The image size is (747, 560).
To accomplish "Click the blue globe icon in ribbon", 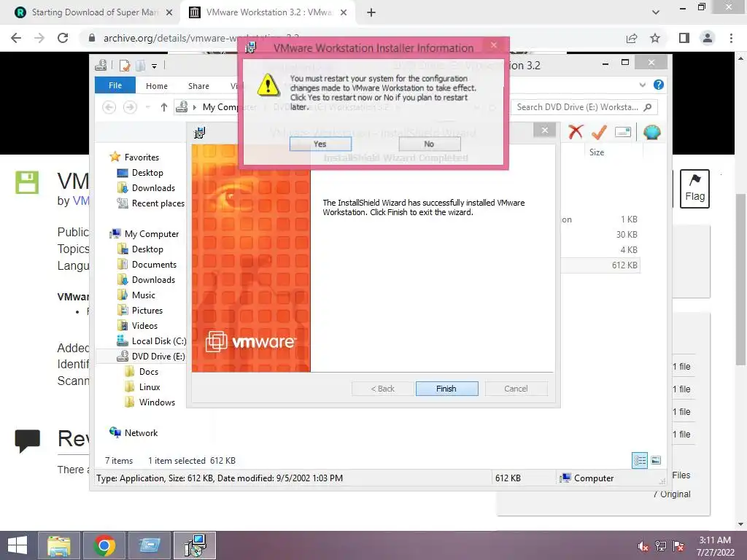I will point(651,132).
